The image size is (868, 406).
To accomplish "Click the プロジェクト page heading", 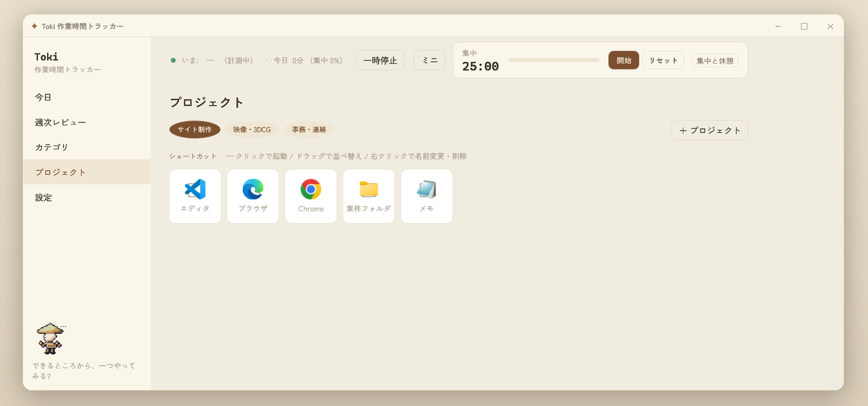I will [x=207, y=102].
